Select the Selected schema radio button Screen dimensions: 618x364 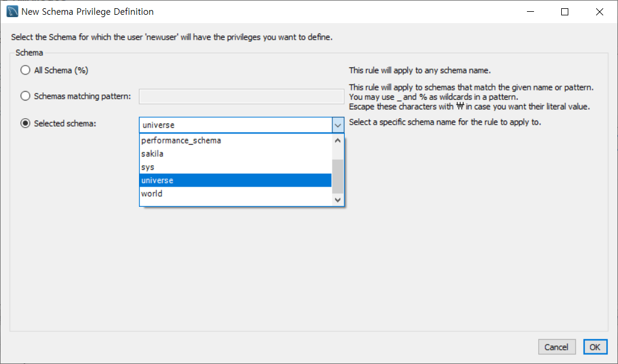25,123
